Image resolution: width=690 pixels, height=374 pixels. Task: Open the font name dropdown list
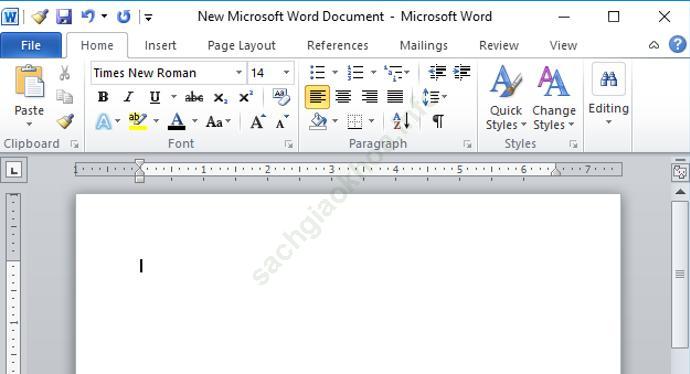coord(239,72)
